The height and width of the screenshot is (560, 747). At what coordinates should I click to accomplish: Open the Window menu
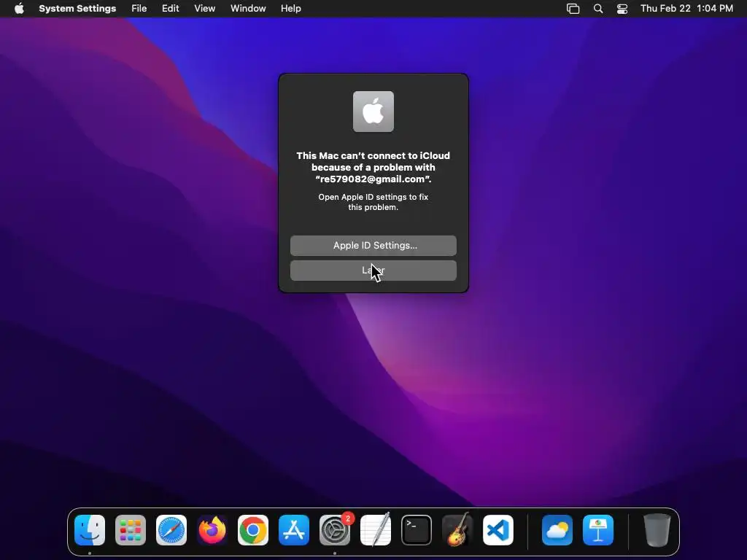[248, 9]
